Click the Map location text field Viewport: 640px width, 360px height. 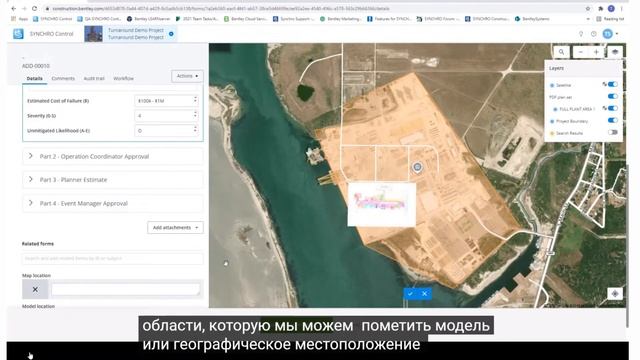(126, 289)
